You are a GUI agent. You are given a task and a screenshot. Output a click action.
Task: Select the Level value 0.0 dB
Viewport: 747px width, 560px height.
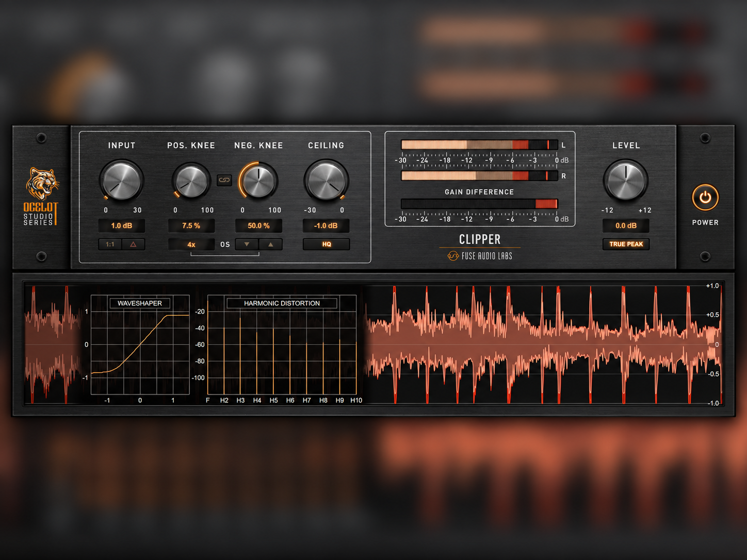click(x=626, y=226)
